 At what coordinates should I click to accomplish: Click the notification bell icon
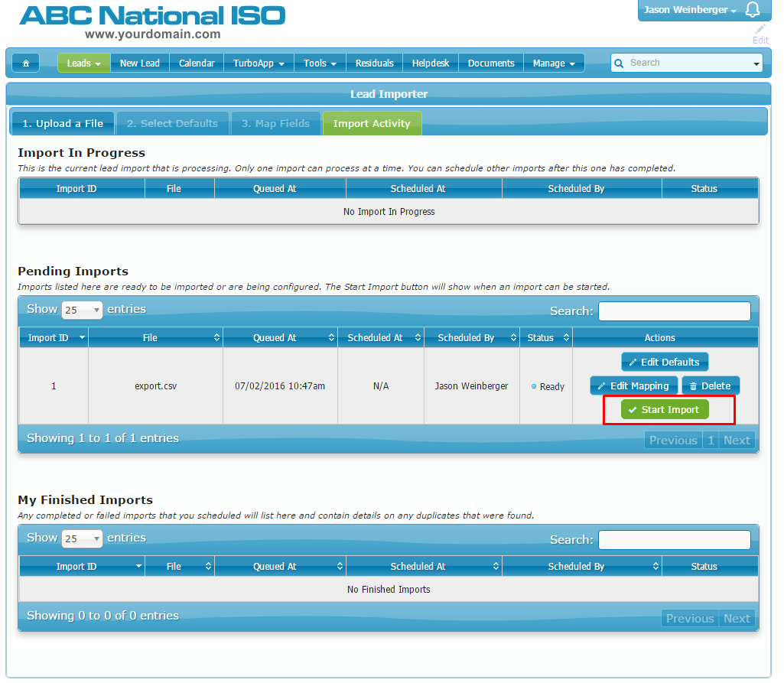pos(753,10)
